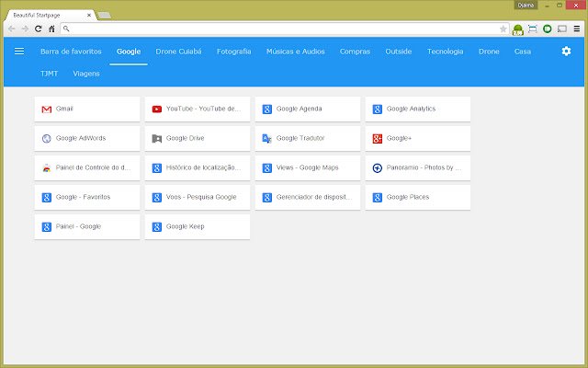Click the Google Tradutor translate icon
This screenshot has height=368, width=588.
(267, 139)
